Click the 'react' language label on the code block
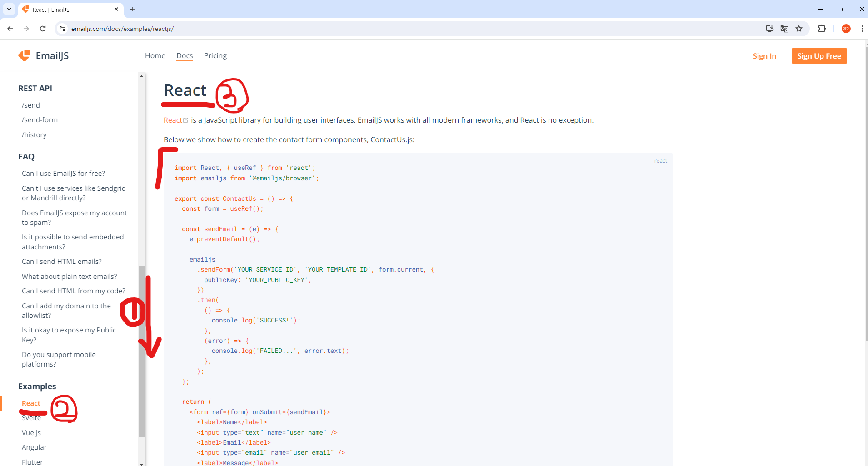The height and width of the screenshot is (466, 868). coord(661,161)
